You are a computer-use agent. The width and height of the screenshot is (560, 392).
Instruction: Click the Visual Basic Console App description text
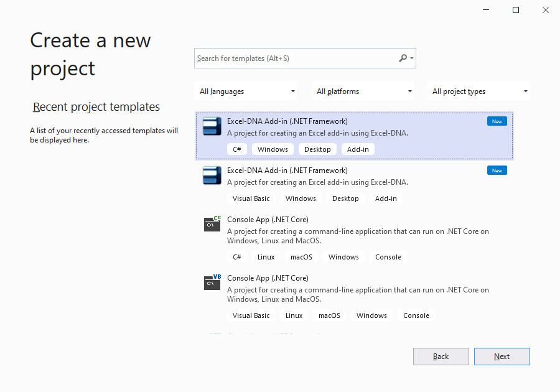click(358, 294)
